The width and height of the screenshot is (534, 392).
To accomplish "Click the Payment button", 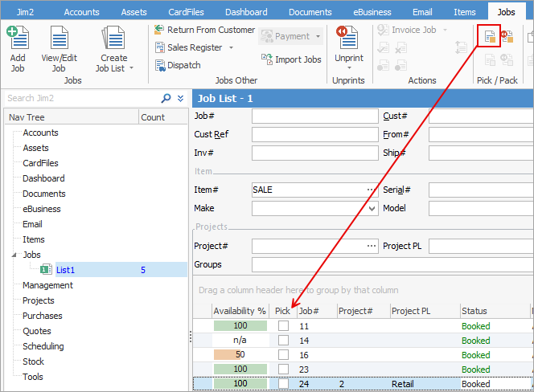I will pos(285,36).
